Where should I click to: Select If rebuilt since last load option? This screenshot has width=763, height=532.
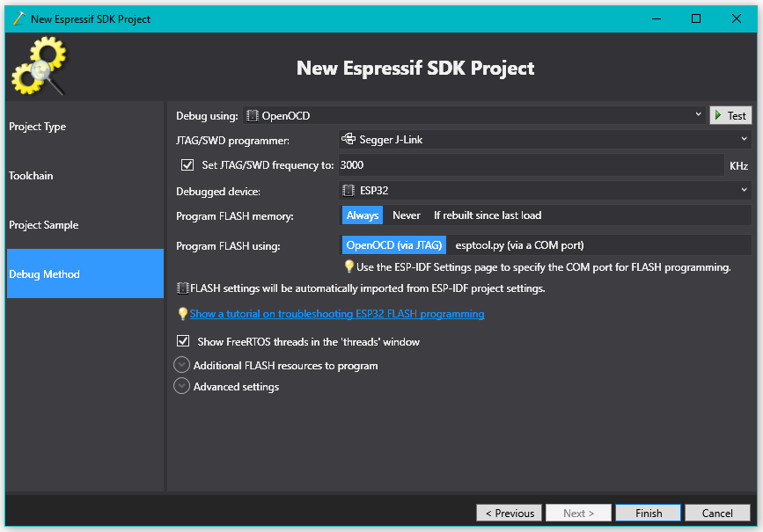(x=488, y=215)
